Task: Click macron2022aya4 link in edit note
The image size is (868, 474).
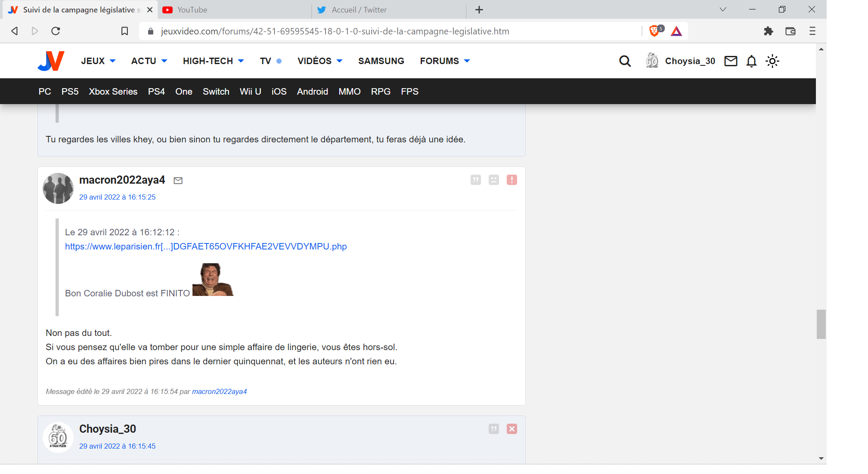Action: point(220,391)
